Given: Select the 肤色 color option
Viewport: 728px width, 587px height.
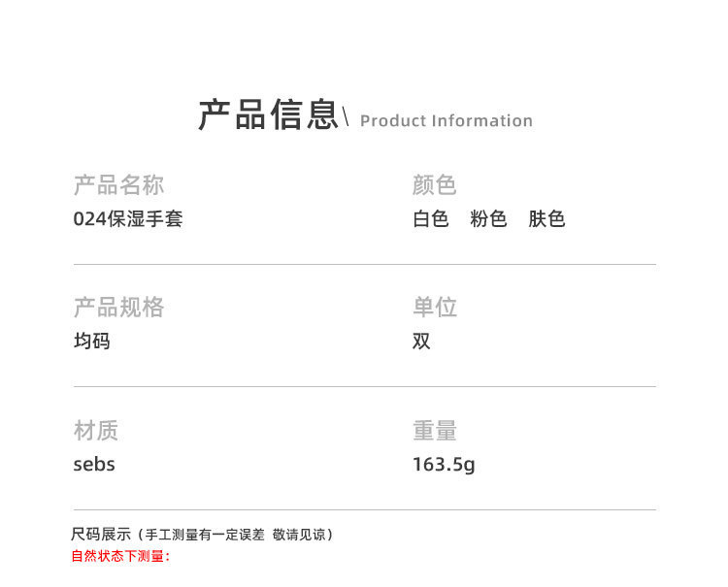Looking at the screenshot, I should click(546, 219).
